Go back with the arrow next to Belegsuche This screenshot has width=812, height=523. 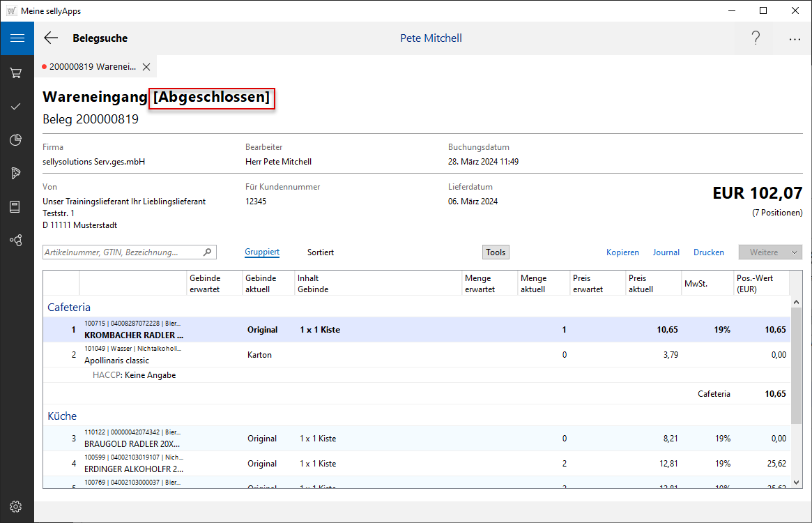pyautogui.click(x=51, y=38)
